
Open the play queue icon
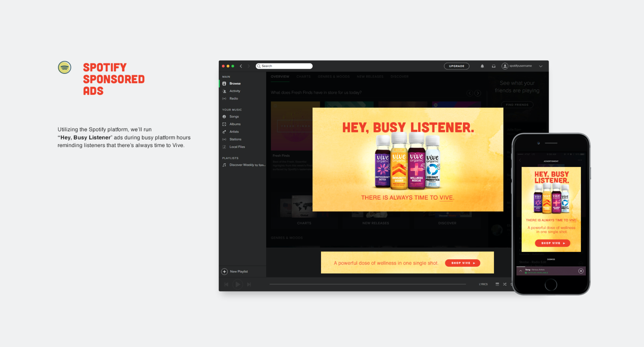(497, 284)
